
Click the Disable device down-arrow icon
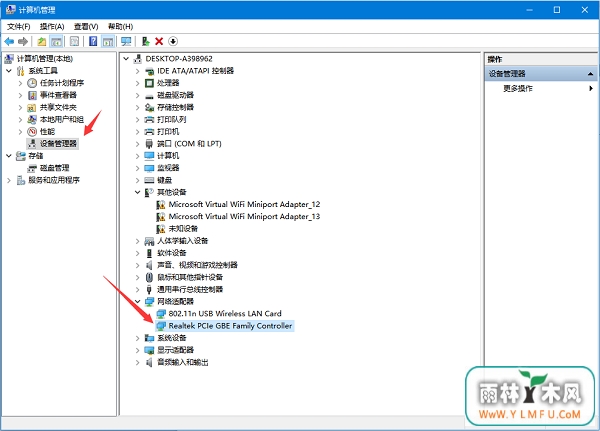click(x=173, y=41)
